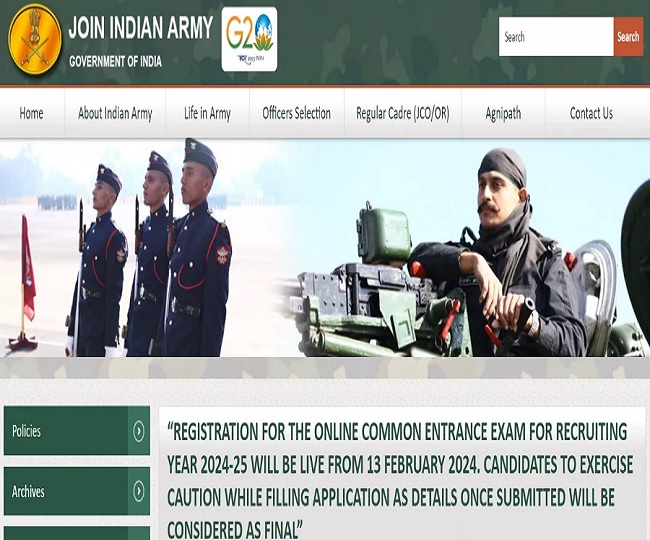Expand the Officers Selection menu
This screenshot has width=650, height=540.
[x=296, y=113]
